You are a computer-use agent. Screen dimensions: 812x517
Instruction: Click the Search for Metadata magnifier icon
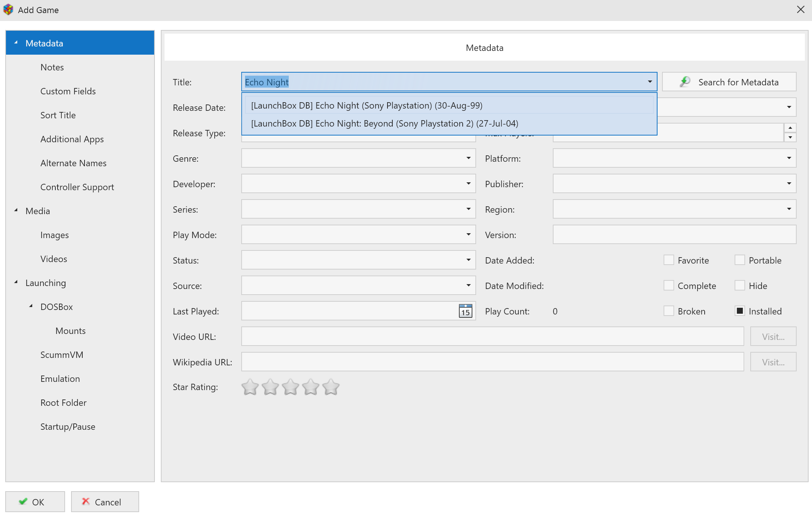685,82
